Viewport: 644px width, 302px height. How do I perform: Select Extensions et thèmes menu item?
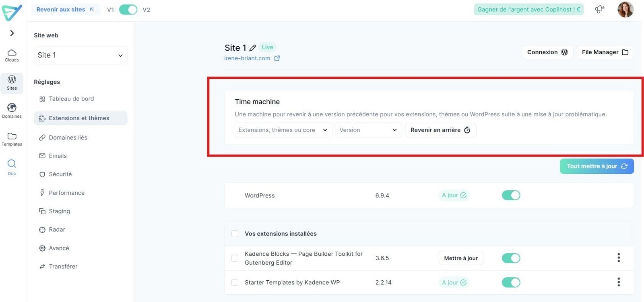(x=80, y=118)
